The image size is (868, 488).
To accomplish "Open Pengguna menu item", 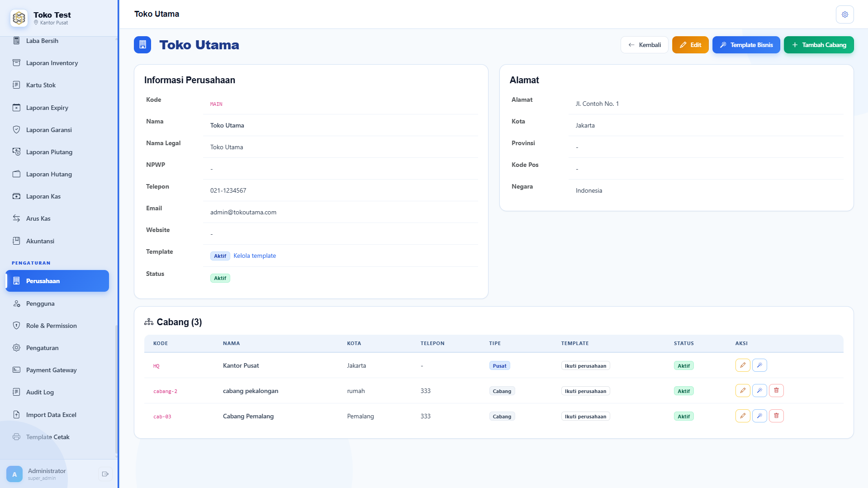I will point(58,303).
